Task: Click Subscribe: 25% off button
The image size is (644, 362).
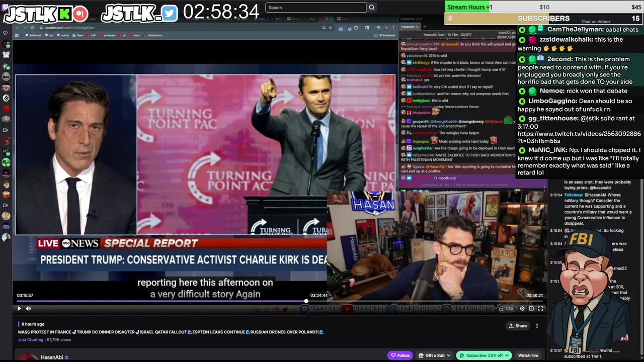Action: (484, 355)
